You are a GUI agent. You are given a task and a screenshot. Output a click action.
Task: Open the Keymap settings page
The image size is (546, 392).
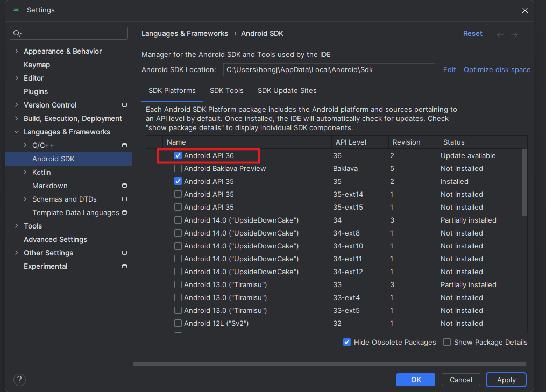click(x=37, y=65)
